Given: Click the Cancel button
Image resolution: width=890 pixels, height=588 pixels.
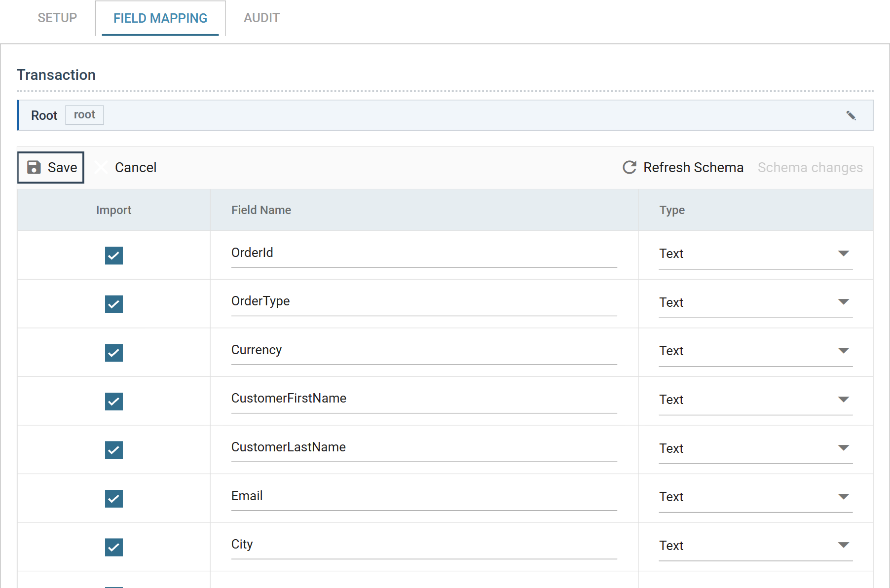Looking at the screenshot, I should [126, 168].
